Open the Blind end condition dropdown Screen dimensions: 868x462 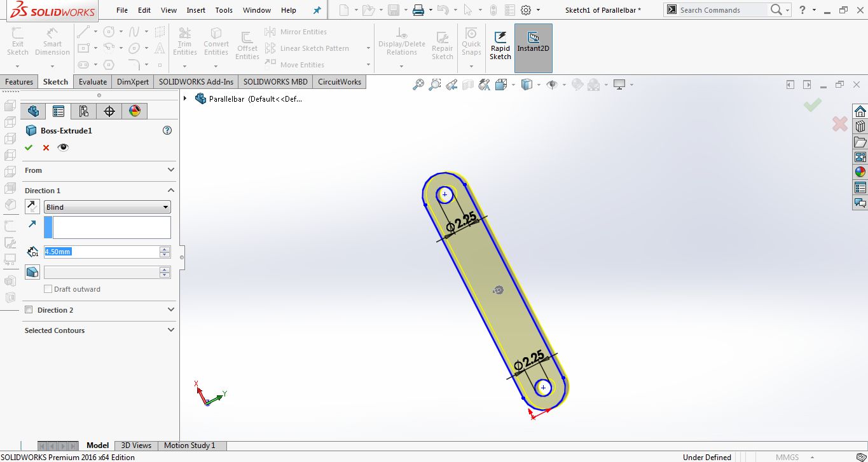click(x=107, y=207)
